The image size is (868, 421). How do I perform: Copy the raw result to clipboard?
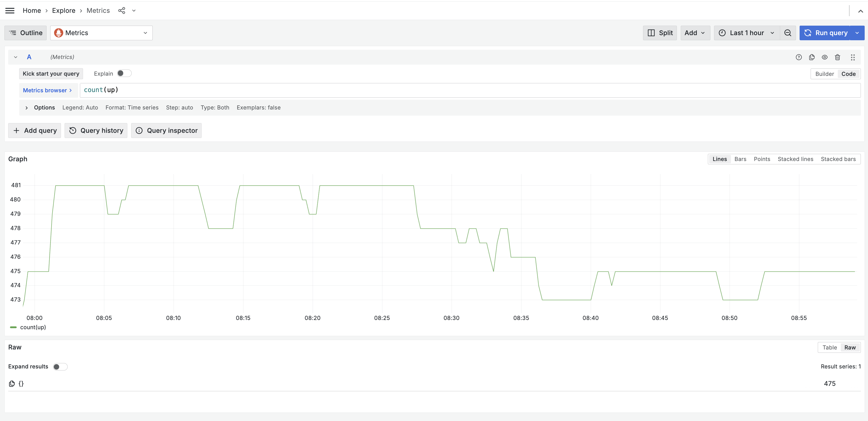tap(12, 384)
